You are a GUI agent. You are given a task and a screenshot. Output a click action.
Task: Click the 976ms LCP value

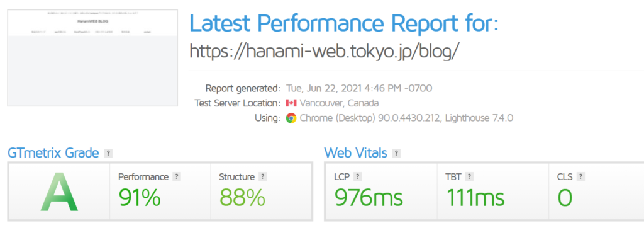369,198
